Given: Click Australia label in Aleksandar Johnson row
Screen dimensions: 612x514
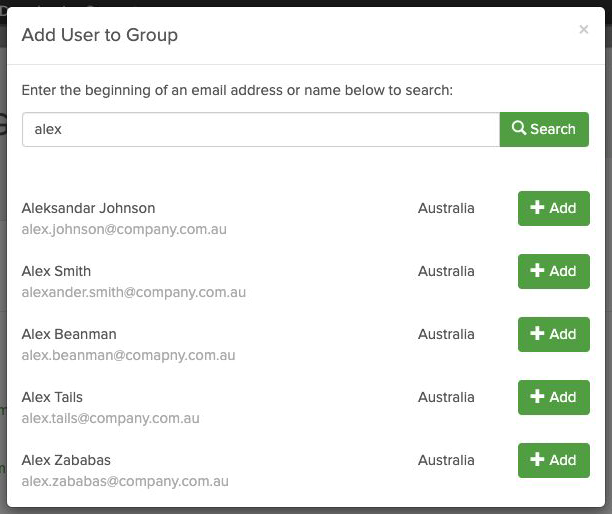Looking at the screenshot, I should pos(446,208).
